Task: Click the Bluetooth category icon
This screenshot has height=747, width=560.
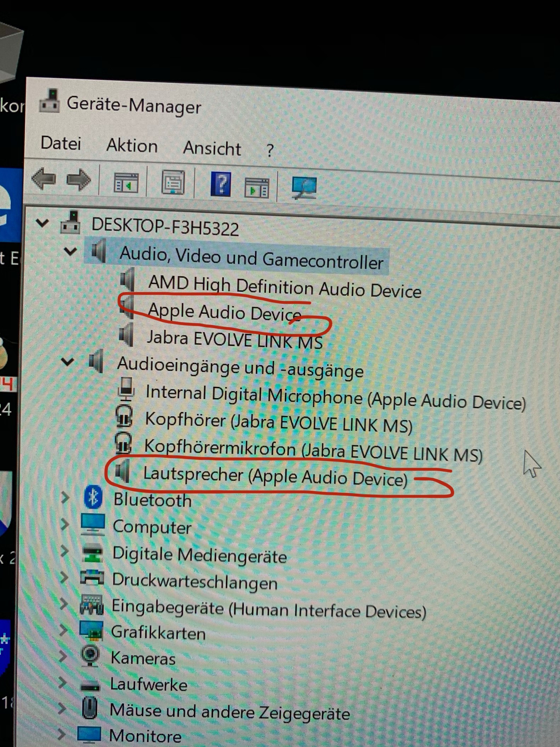Action: (93, 497)
